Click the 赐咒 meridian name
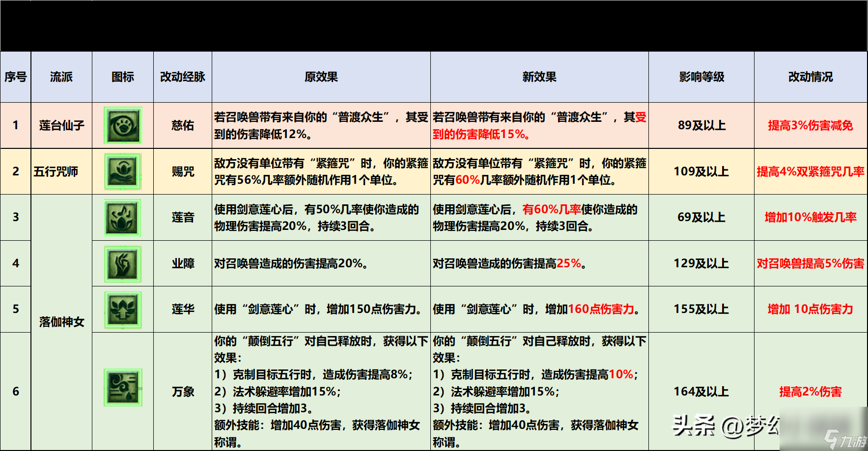 tap(183, 171)
